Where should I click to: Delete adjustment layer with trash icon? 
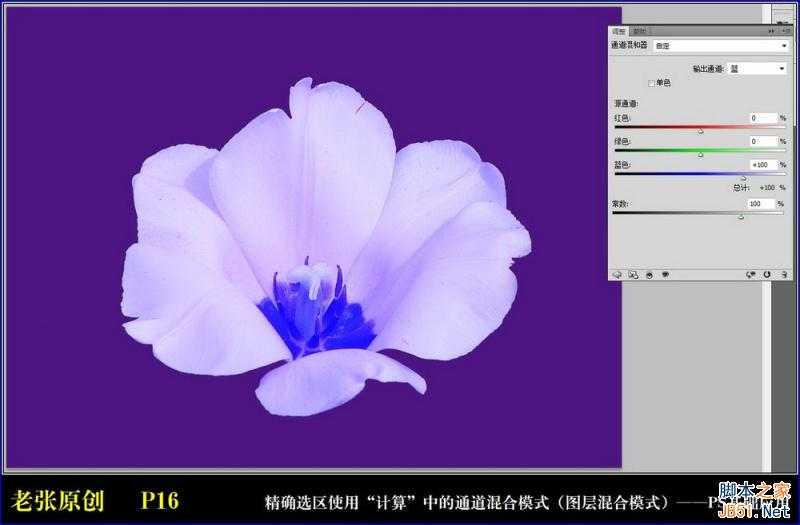(782, 273)
